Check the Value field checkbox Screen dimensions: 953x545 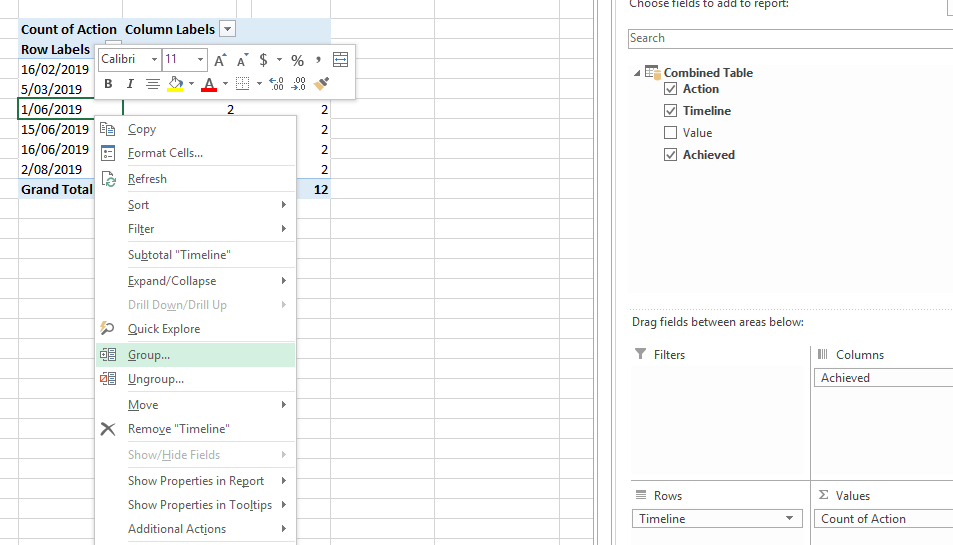[670, 132]
